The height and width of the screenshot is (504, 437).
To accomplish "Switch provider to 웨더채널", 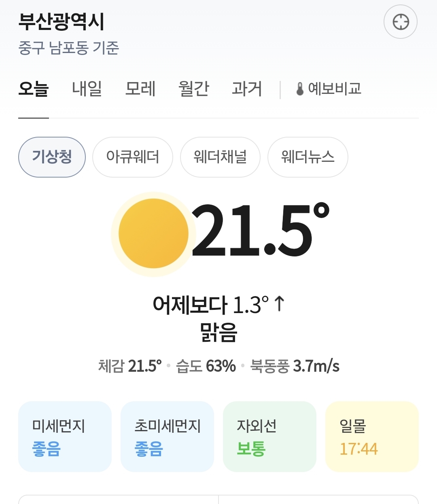I will point(220,157).
